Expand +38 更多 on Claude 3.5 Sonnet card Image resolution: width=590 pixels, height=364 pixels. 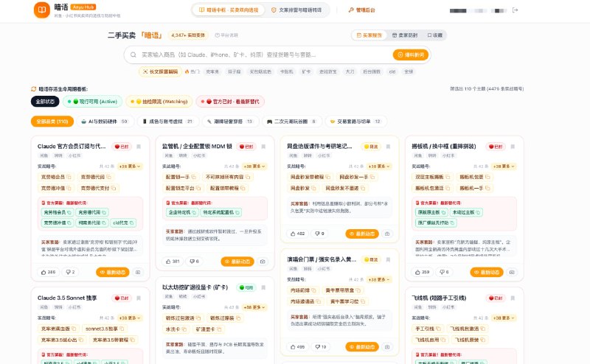(x=130, y=318)
